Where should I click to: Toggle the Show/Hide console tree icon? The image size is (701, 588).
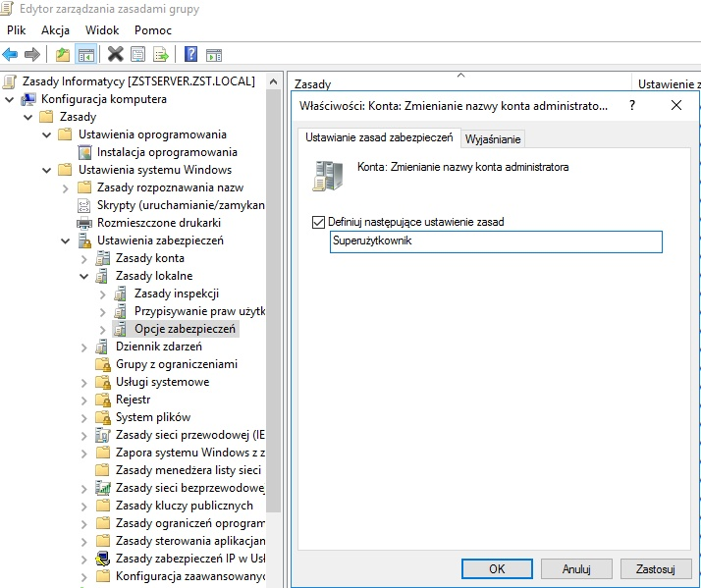[x=85, y=54]
